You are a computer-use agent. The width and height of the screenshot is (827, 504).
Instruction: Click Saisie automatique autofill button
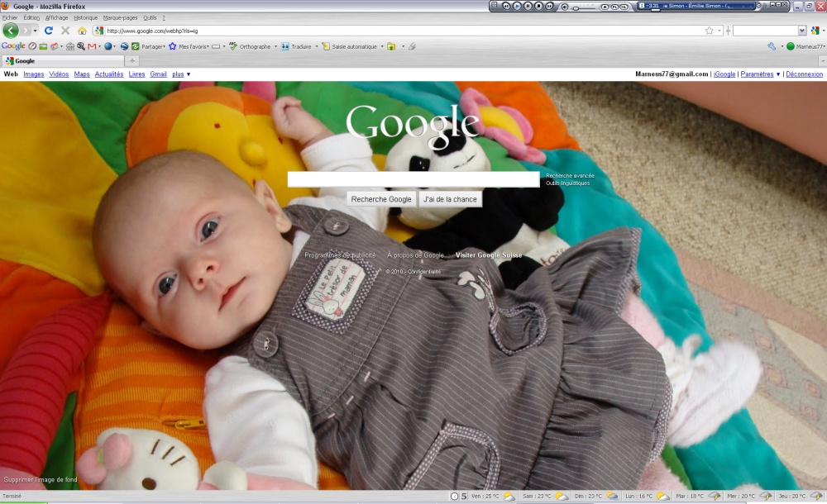[350, 46]
